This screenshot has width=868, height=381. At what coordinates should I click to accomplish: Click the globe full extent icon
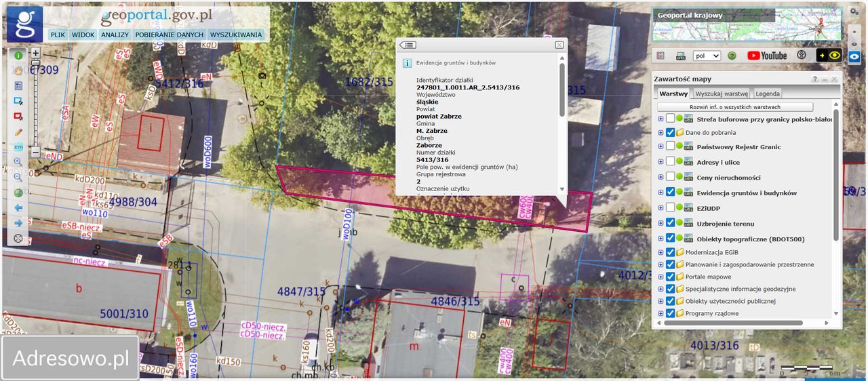coord(18,193)
